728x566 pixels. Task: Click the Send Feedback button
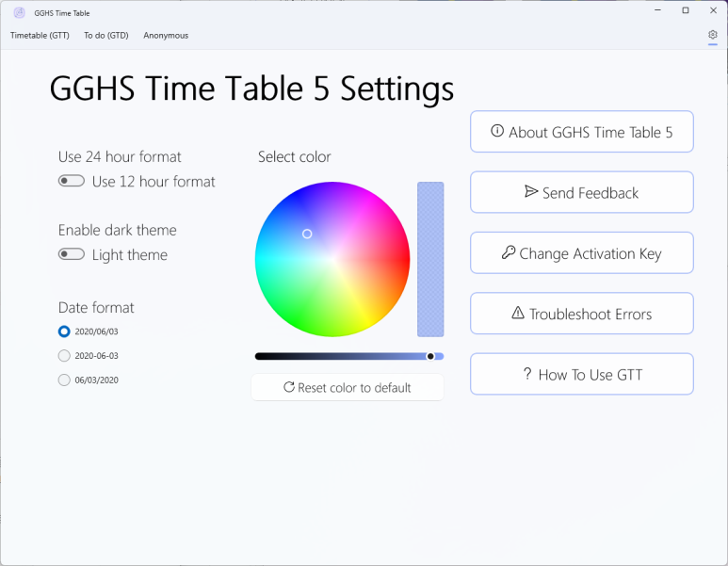(582, 192)
